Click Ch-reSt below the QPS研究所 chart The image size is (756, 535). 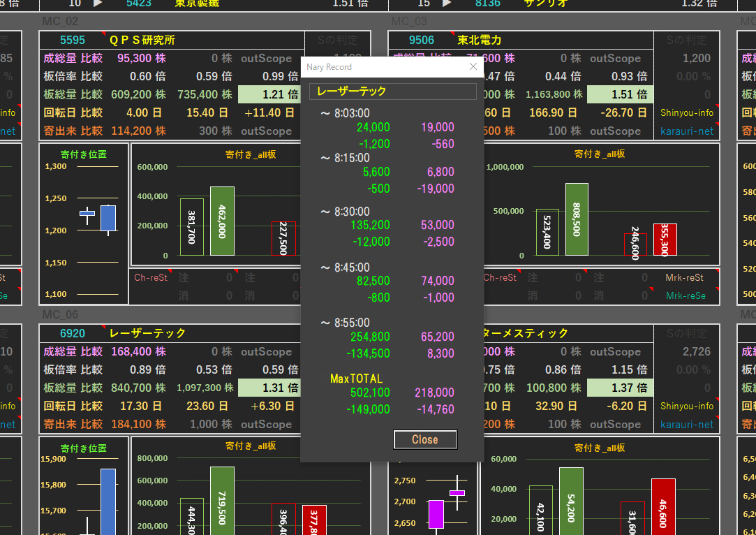pyautogui.click(x=151, y=277)
